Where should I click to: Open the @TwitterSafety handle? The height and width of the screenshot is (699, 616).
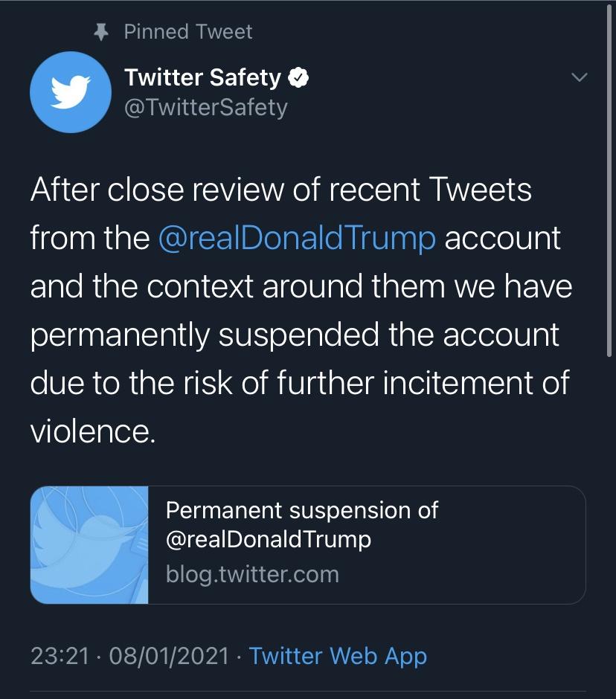(x=205, y=107)
